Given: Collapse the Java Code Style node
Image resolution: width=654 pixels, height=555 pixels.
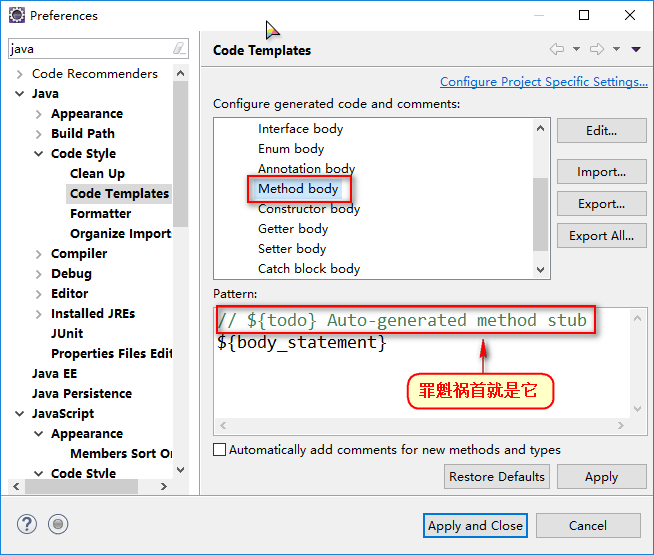Looking at the screenshot, I should (x=38, y=154).
